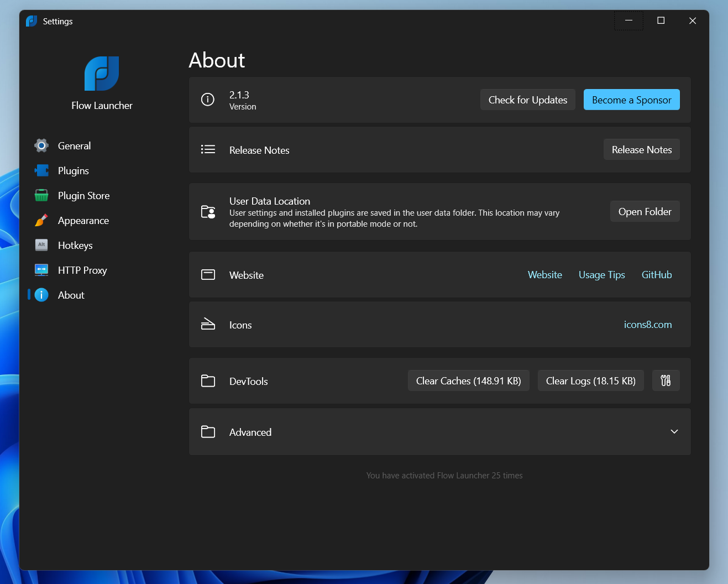Maximize the Settings window

661,20
